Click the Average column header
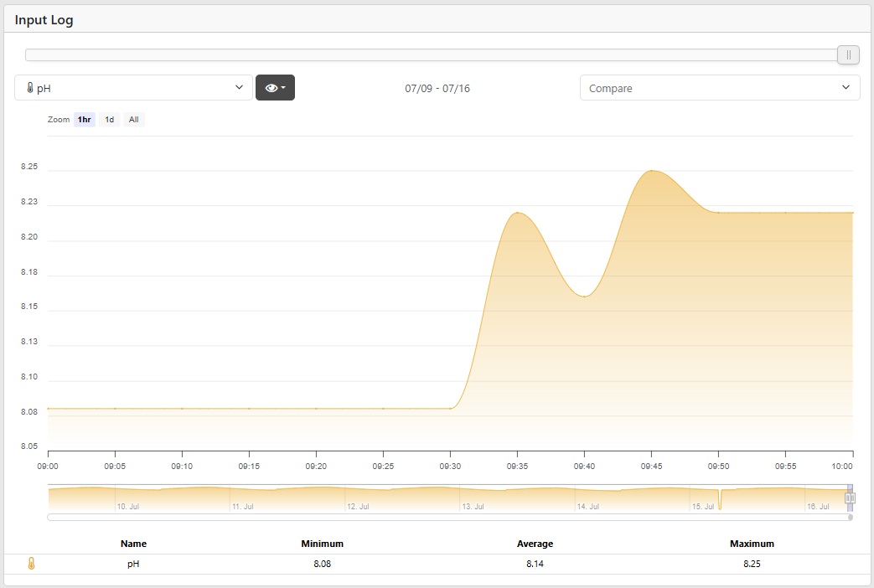This screenshot has height=588, width=874. [535, 544]
